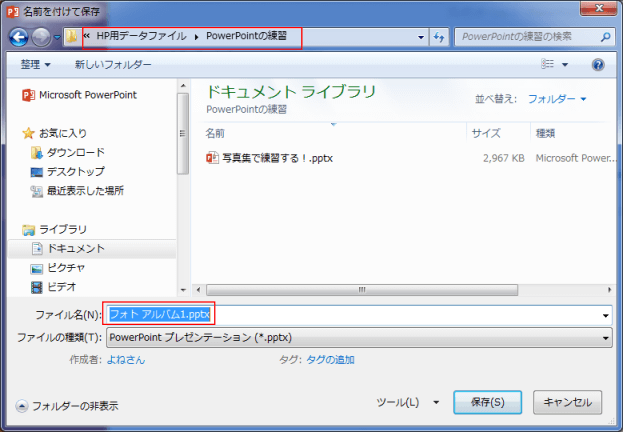Click 新しいフォルダー button
Image resolution: width=623 pixels, height=432 pixels.
pos(113,64)
